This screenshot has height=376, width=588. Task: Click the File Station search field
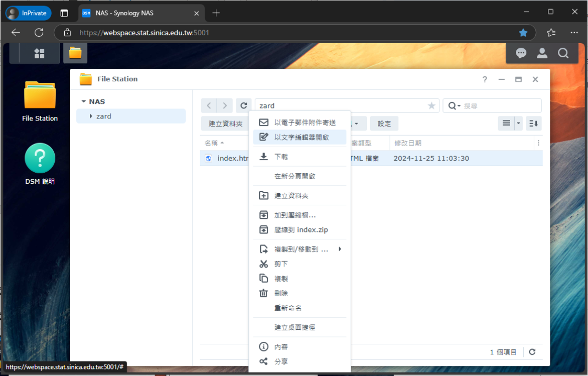499,106
